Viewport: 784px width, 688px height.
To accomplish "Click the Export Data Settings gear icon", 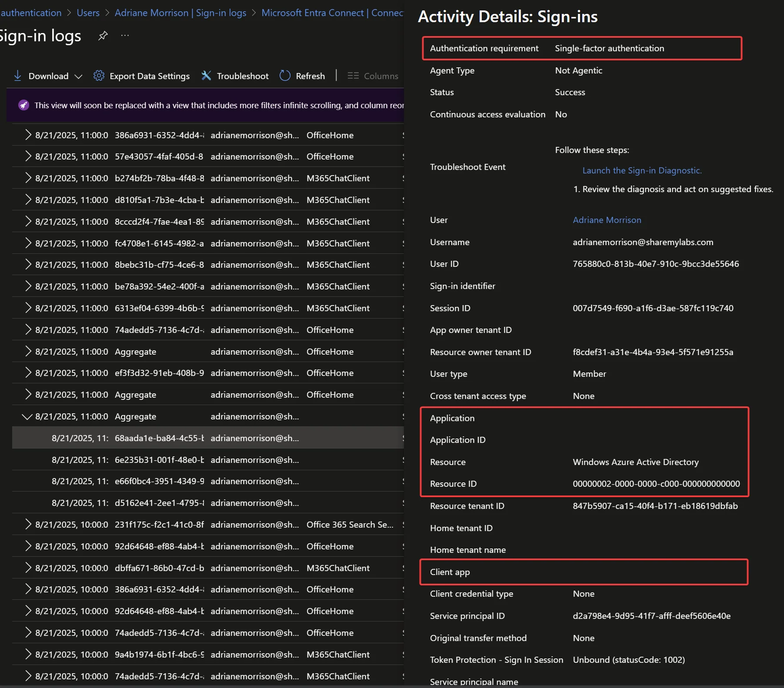I will click(x=99, y=76).
